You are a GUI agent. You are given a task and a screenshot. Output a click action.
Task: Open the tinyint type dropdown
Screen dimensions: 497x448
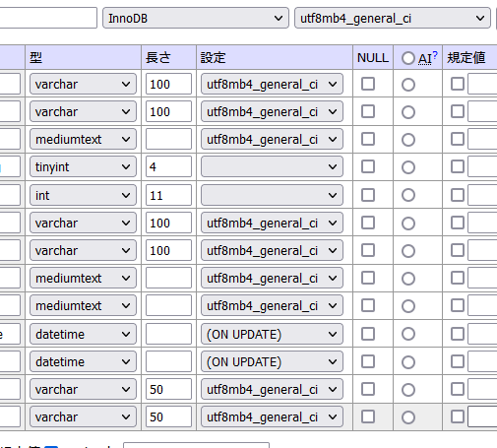(x=83, y=167)
